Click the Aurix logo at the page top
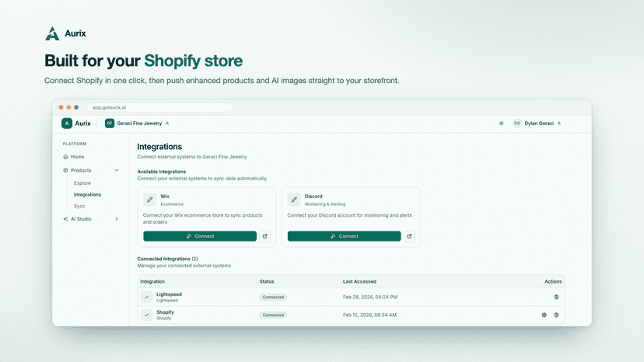 click(65, 33)
